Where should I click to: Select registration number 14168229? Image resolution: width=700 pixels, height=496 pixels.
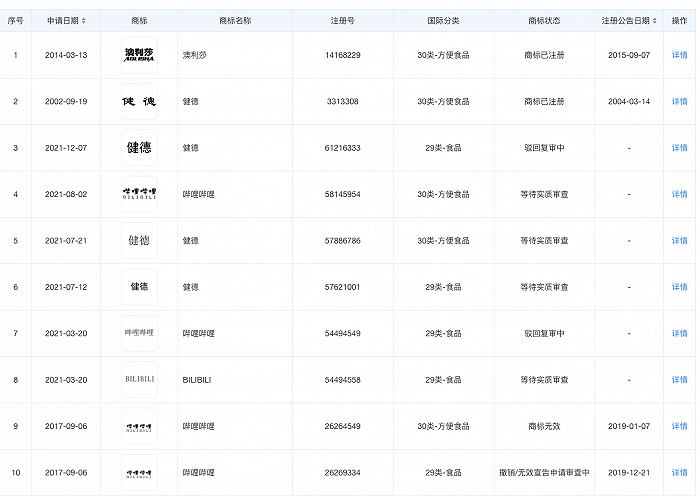342,55
